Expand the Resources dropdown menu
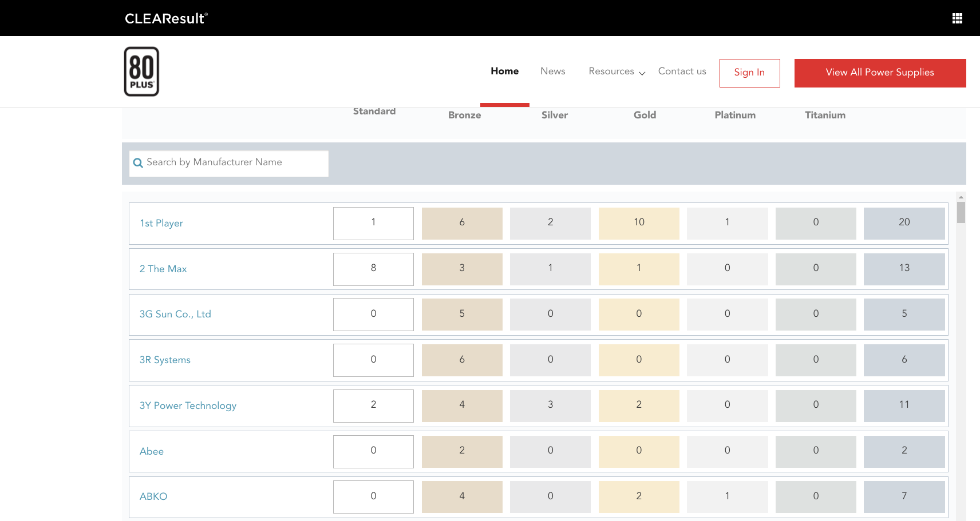 pyautogui.click(x=617, y=71)
